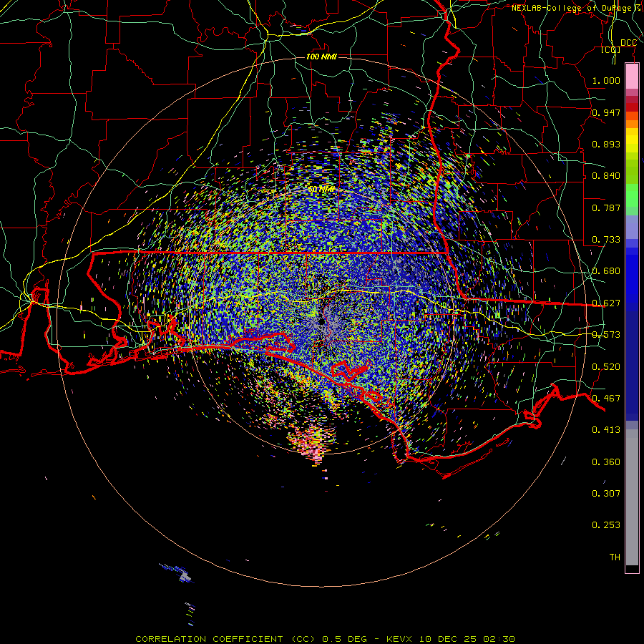Pick the bright green color bar segment
The image size is (644, 644).
pos(632,195)
